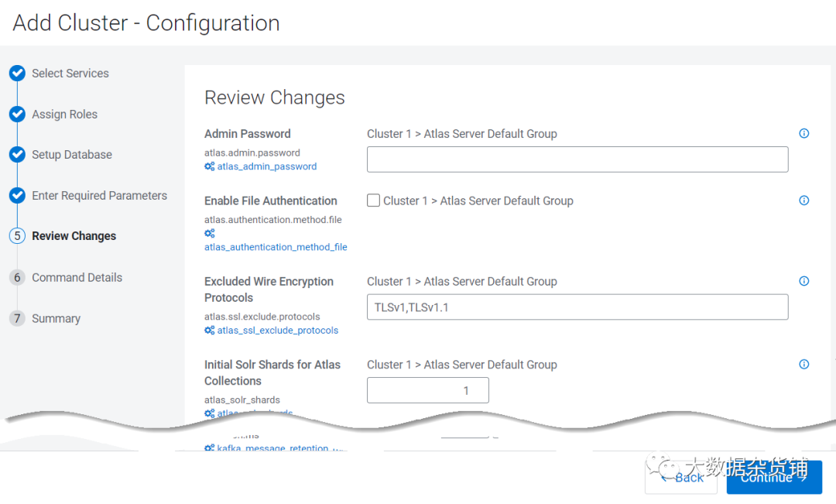Click the atlas_solr_shards property text

(242, 399)
